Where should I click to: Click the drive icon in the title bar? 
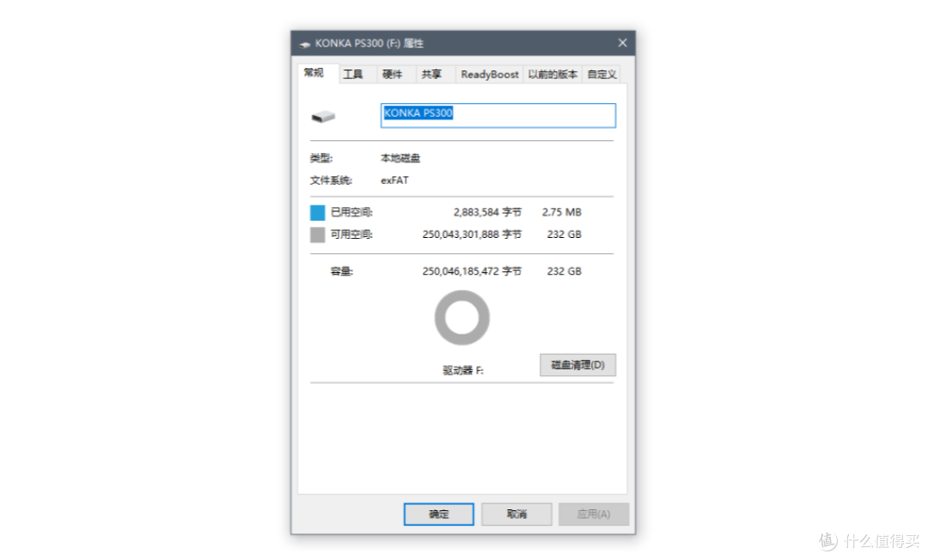pyautogui.click(x=305, y=44)
